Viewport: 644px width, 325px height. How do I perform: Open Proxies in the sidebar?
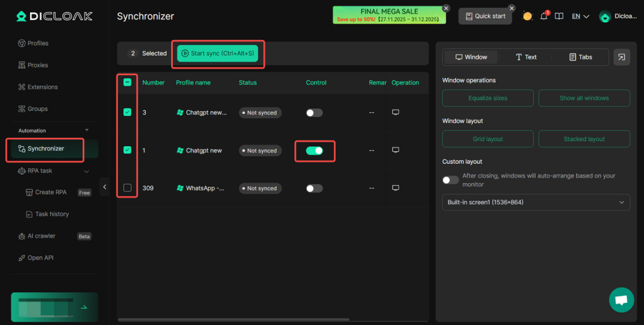[38, 65]
